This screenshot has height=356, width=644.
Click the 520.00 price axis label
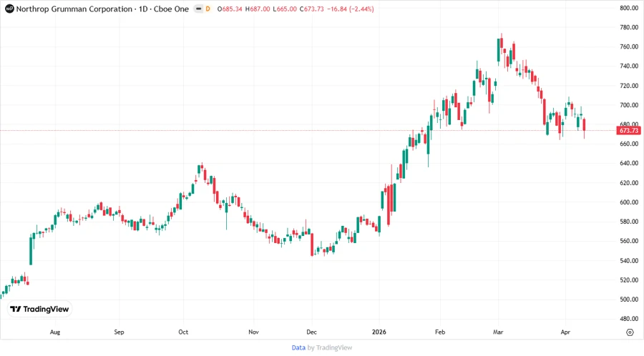(x=629, y=280)
